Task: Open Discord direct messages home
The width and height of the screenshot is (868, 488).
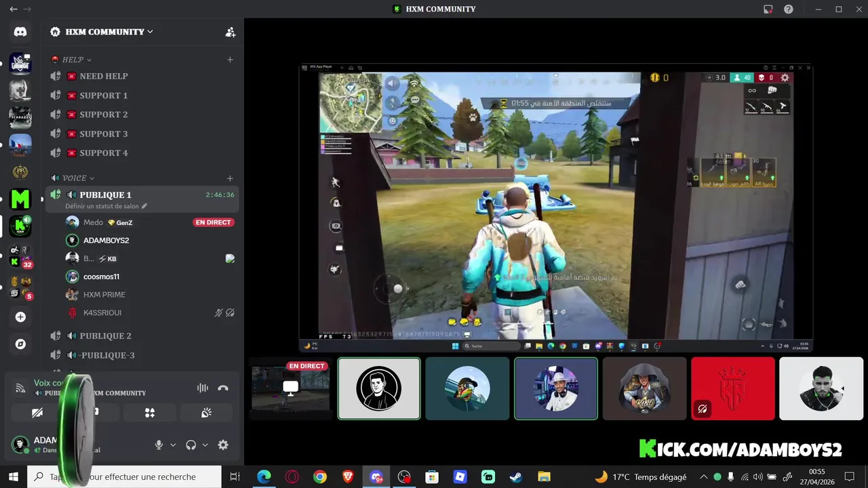Action: click(x=20, y=32)
